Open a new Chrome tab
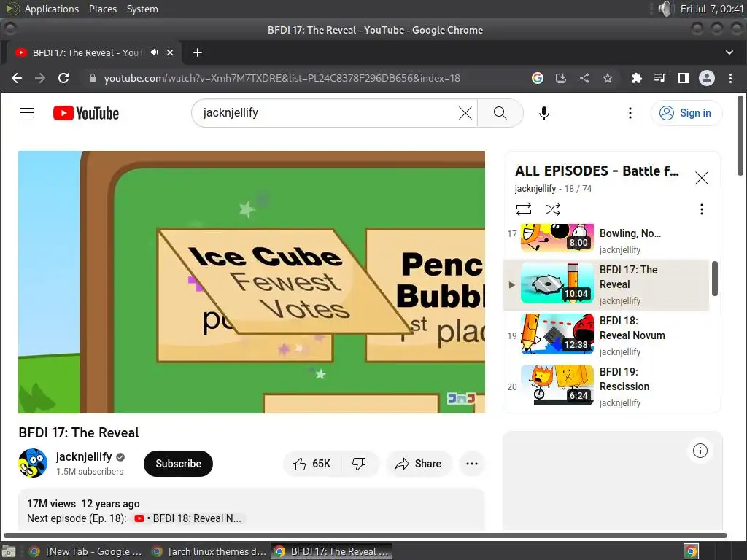 coord(198,52)
